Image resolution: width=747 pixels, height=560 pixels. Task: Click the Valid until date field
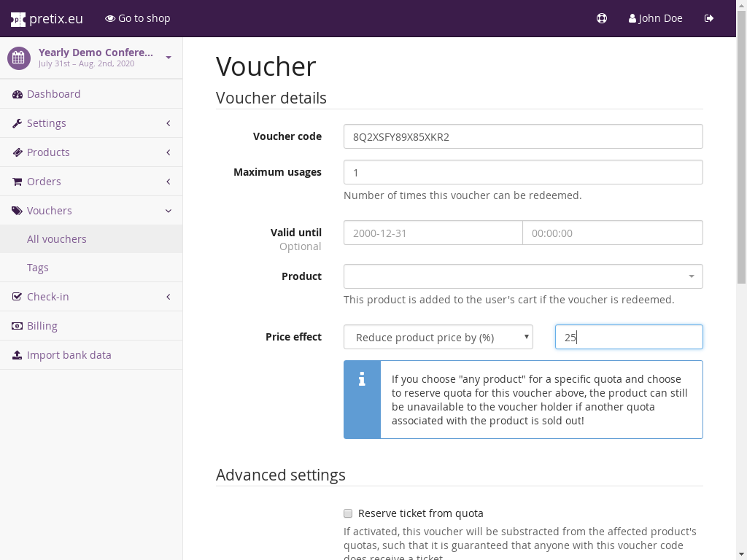click(433, 233)
